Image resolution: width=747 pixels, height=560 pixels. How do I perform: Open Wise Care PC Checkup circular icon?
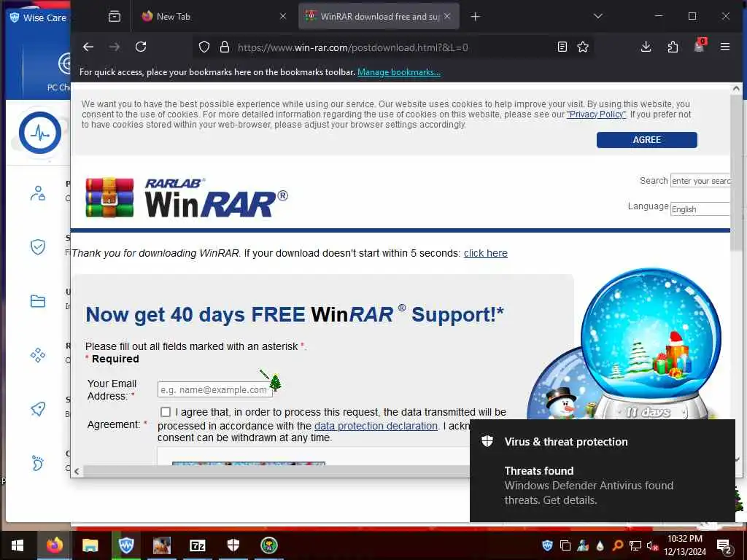(x=64, y=63)
